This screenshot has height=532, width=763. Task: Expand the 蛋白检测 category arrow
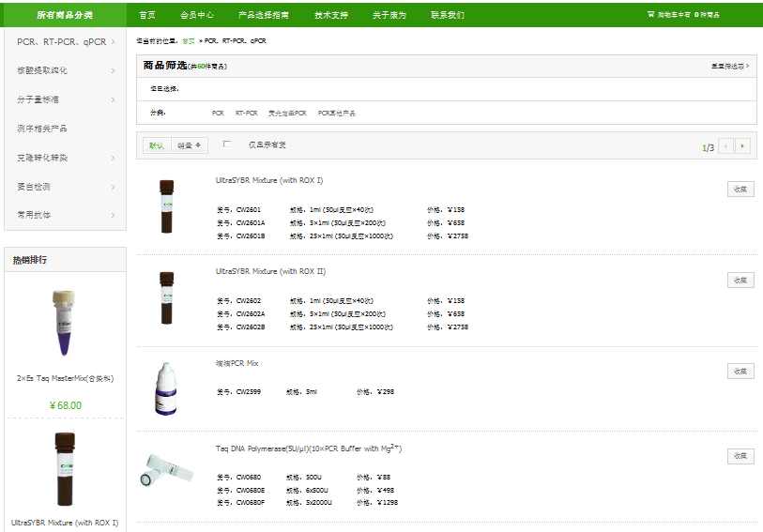[113, 187]
